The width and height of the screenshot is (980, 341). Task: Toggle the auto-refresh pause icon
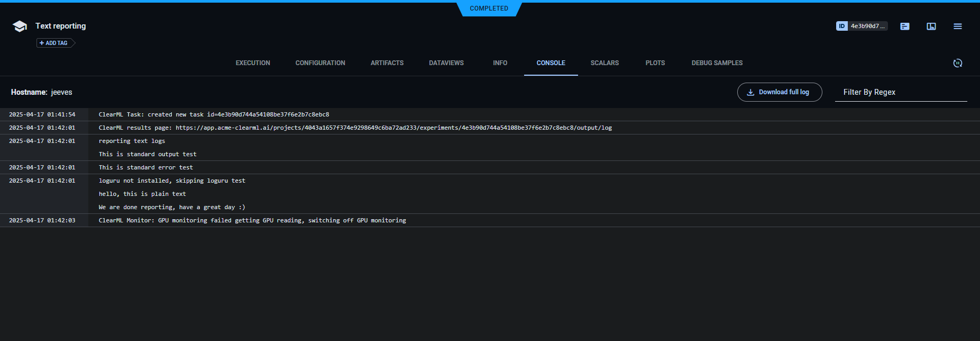click(957, 63)
